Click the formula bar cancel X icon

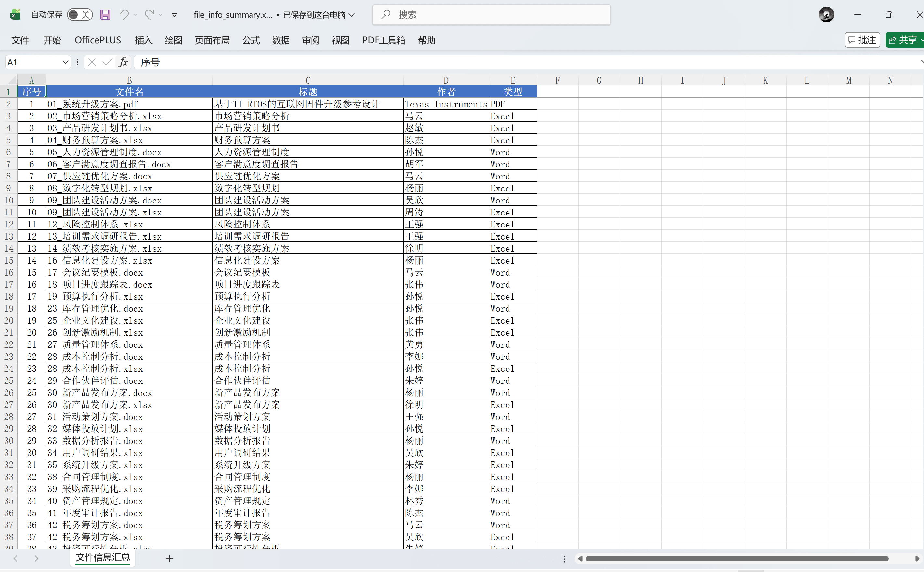pos(92,62)
